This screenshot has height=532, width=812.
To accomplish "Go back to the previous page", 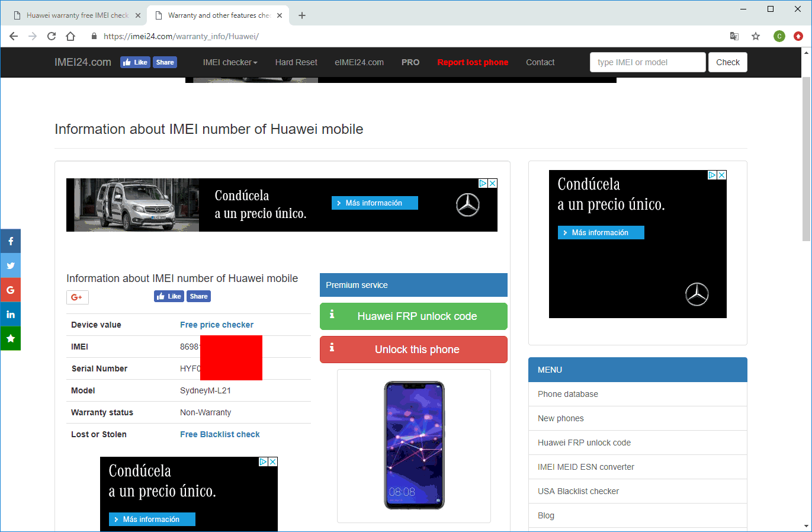I will [x=14, y=36].
